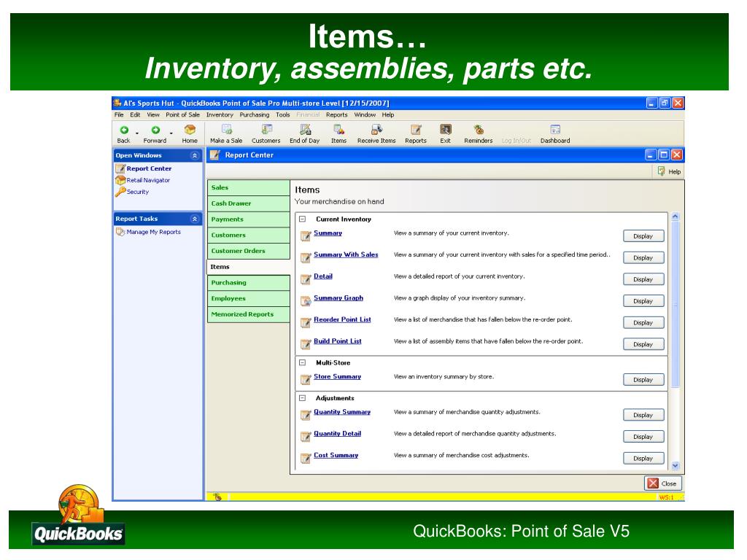Switch to Sales report category
747x560 pixels.
(248, 187)
